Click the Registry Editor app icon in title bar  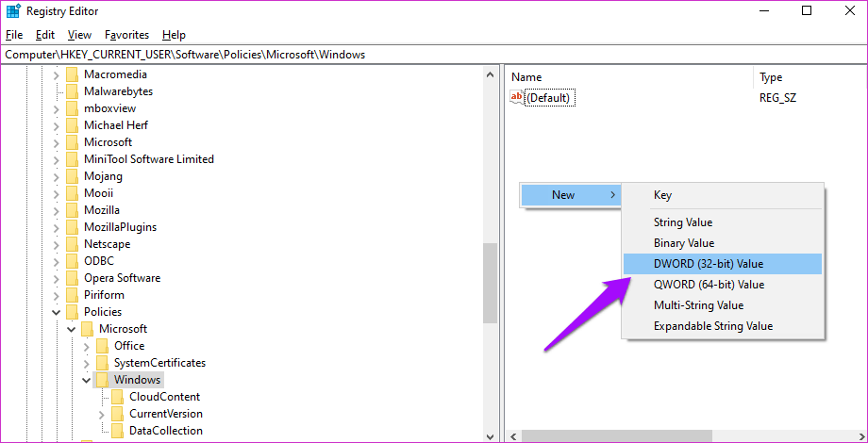click(x=12, y=10)
